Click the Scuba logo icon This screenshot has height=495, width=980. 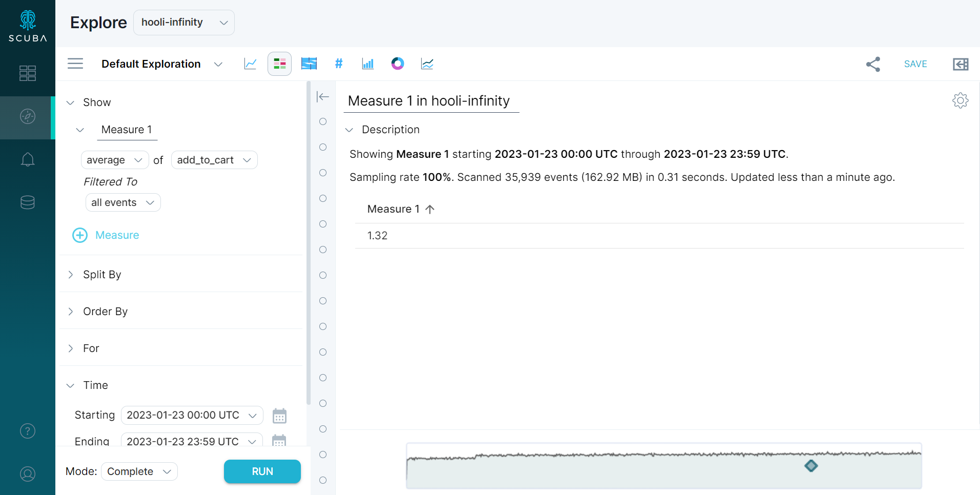point(28,26)
